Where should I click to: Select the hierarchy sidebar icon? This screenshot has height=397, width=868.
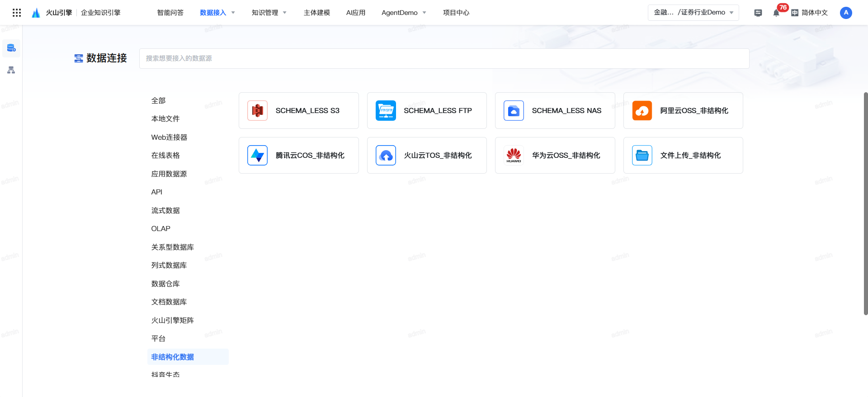pyautogui.click(x=11, y=70)
